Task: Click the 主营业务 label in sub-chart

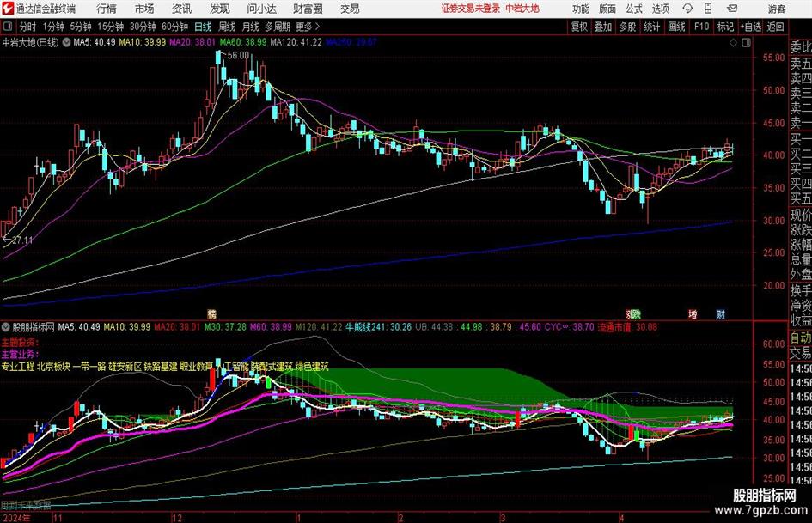Action: 20,354
